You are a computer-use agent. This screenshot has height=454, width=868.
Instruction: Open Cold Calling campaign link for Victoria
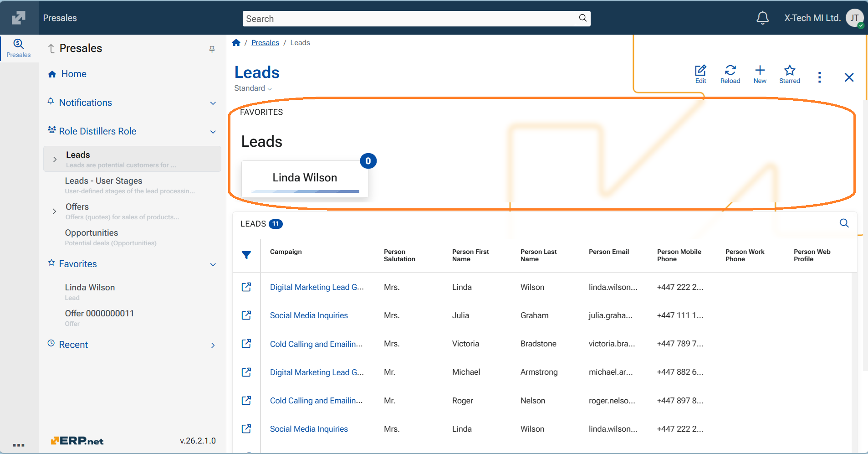[316, 344]
